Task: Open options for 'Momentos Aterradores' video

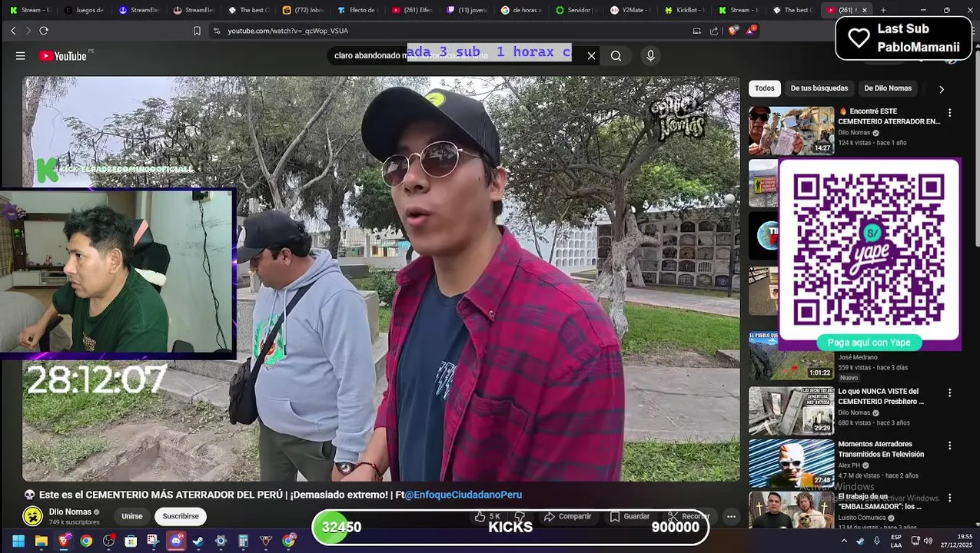Action: point(949,445)
